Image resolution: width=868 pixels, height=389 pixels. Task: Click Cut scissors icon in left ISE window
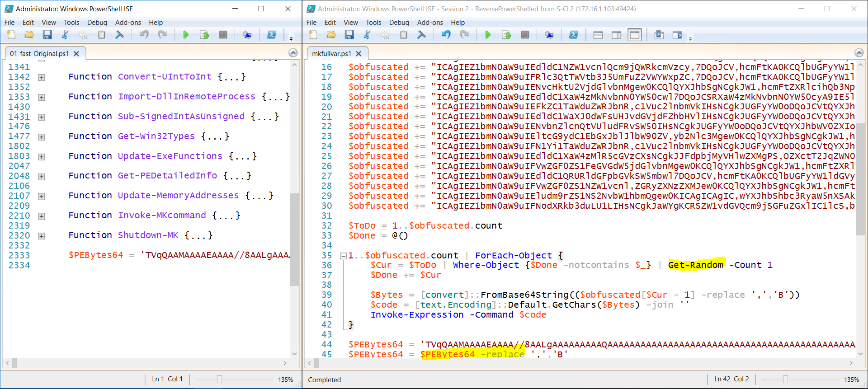(x=65, y=35)
